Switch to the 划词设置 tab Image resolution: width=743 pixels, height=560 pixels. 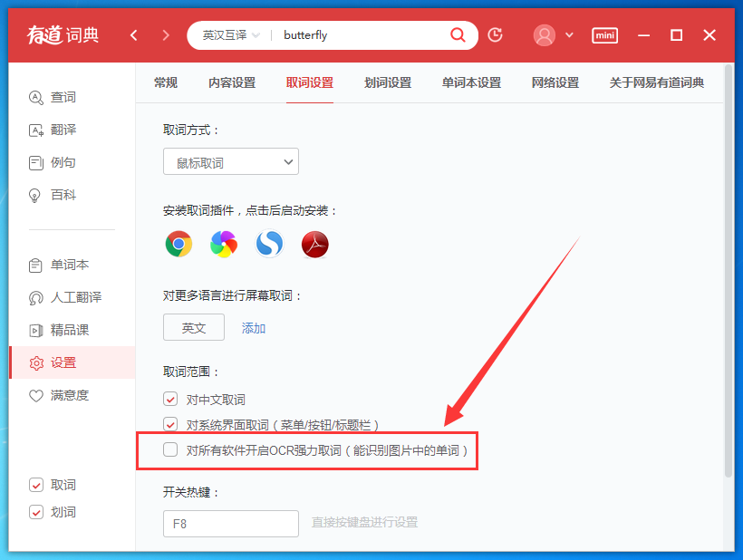[388, 82]
